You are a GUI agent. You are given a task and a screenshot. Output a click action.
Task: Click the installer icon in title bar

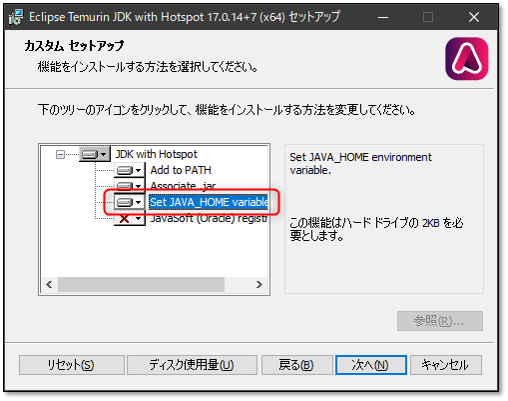point(17,17)
